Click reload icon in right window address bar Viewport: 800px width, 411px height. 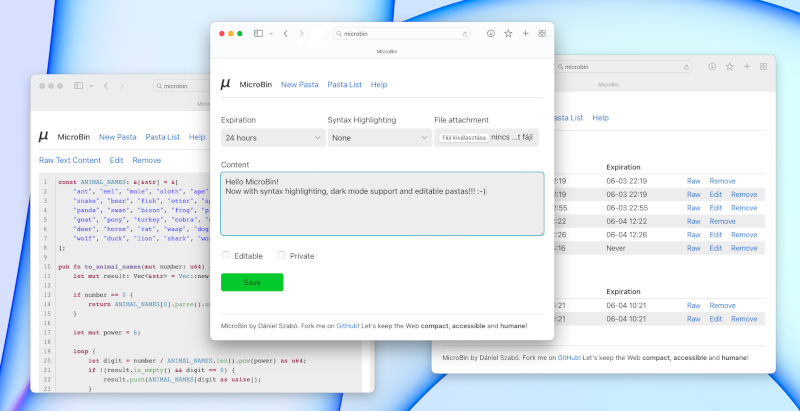(686, 67)
